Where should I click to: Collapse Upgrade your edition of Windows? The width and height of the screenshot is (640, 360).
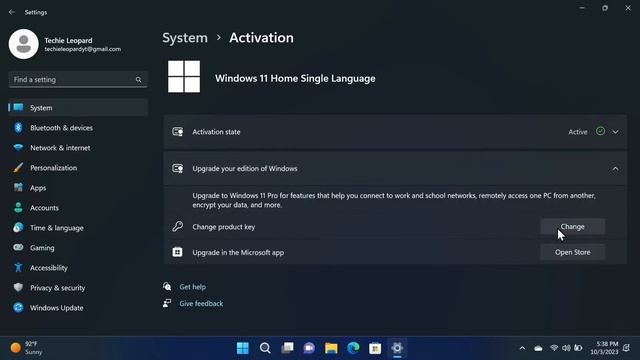click(615, 169)
